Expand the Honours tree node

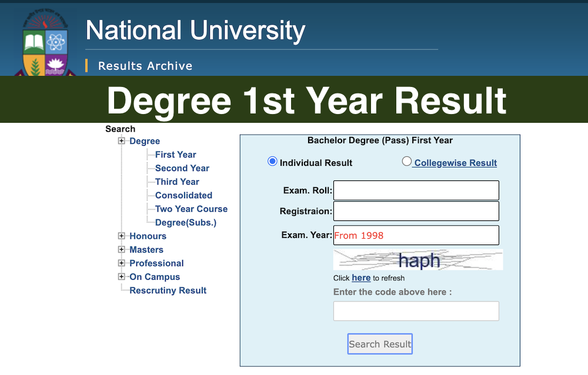121,236
